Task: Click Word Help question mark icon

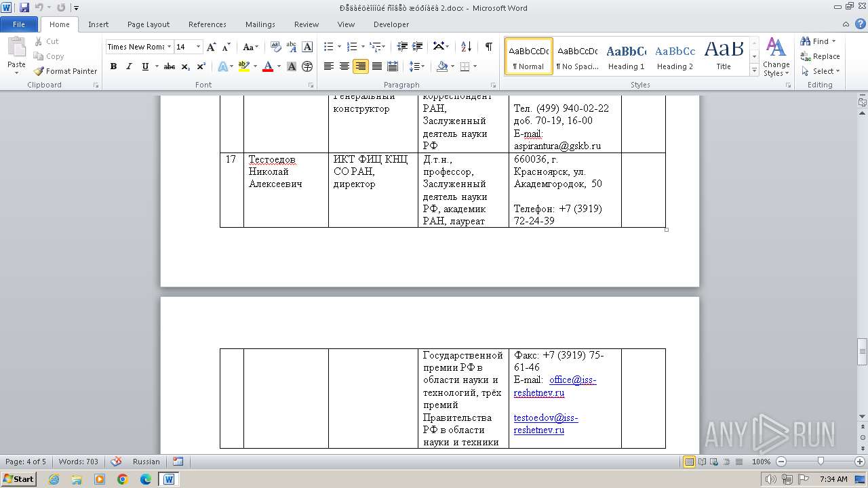Action: 859,24
